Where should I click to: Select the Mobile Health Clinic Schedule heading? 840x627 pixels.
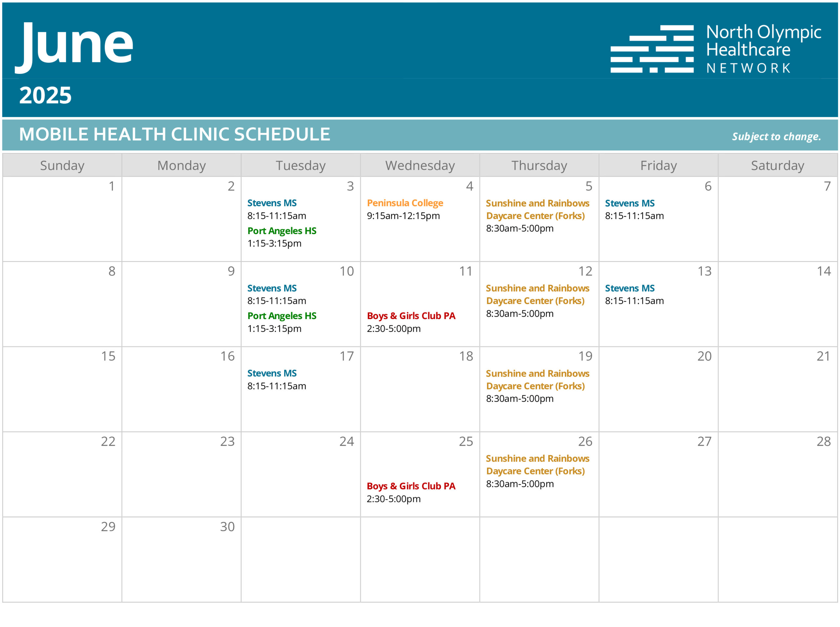175,134
